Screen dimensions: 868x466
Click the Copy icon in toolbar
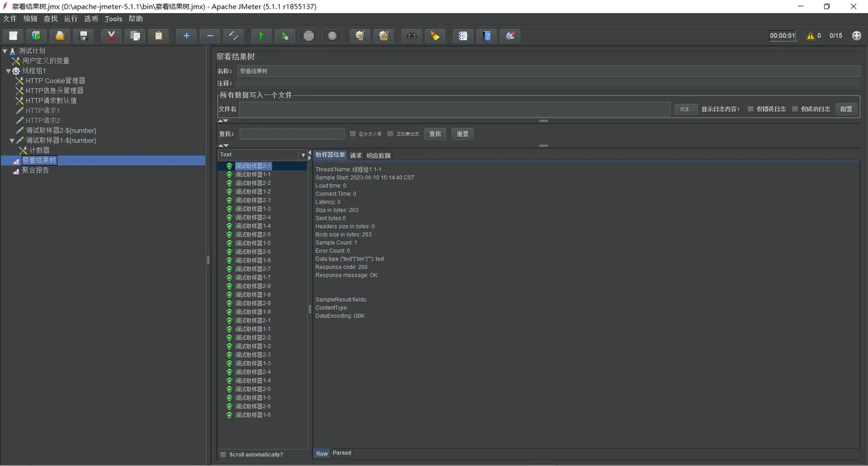click(x=135, y=36)
